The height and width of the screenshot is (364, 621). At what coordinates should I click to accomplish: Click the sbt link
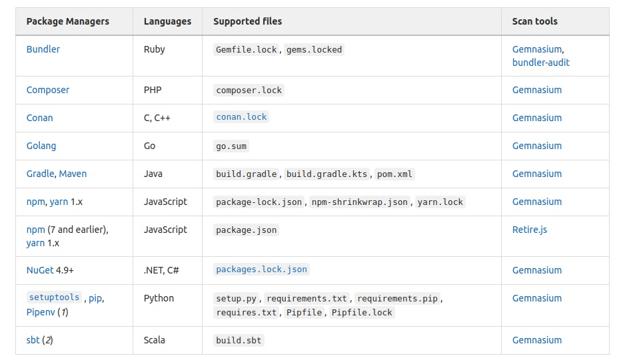click(33, 340)
